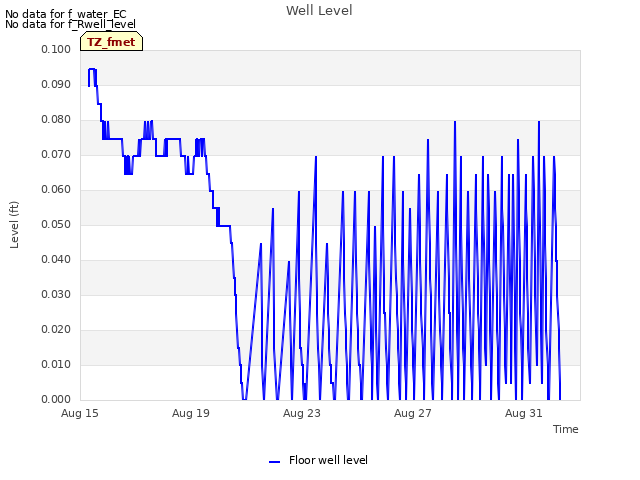
Task: Click the Aug 19 x-axis tick label
Action: pyautogui.click(x=191, y=413)
